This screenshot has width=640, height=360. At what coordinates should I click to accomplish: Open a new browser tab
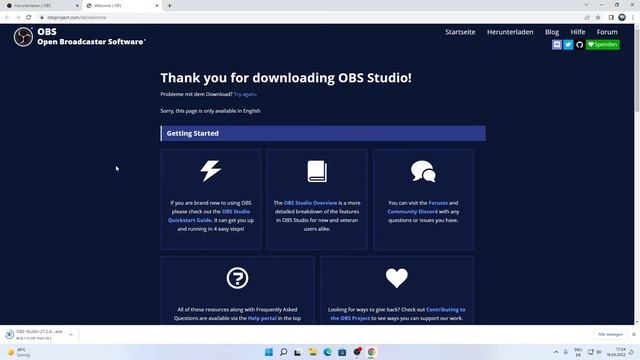(x=169, y=6)
